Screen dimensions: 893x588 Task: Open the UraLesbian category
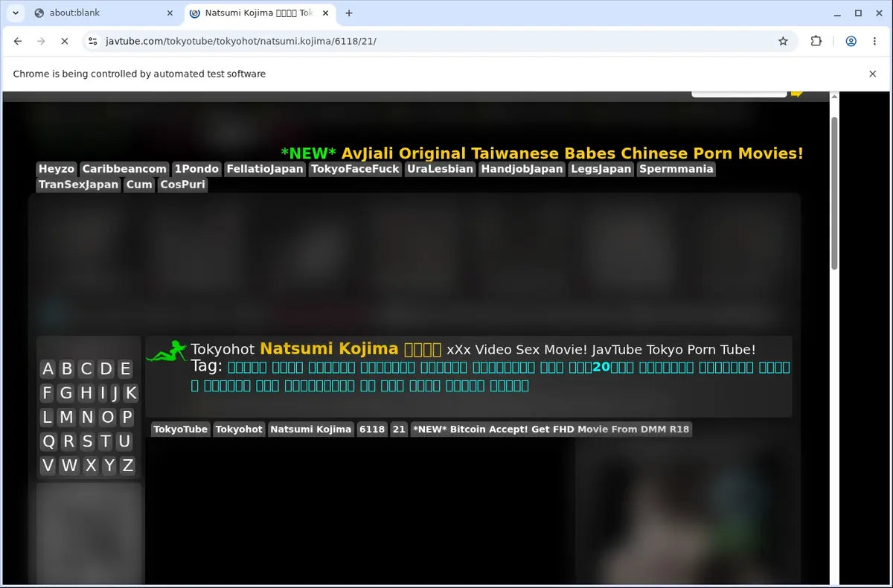[440, 169]
